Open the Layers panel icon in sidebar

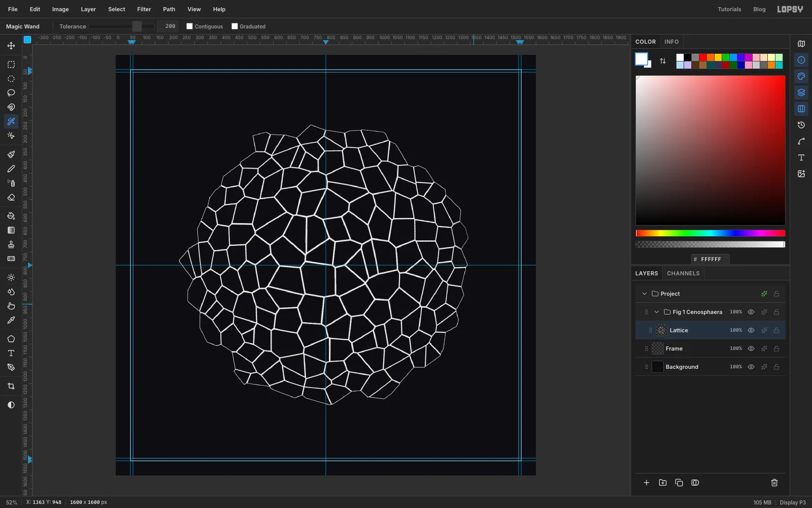[x=801, y=92]
